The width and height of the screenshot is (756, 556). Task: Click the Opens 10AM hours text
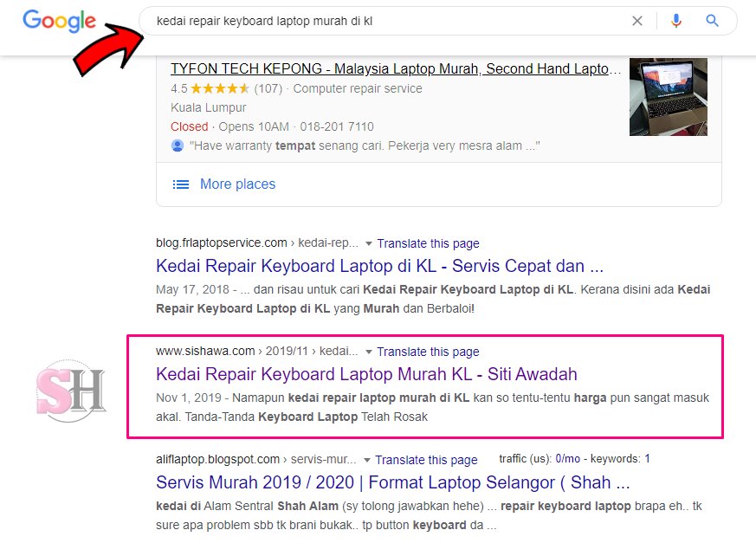tap(254, 126)
